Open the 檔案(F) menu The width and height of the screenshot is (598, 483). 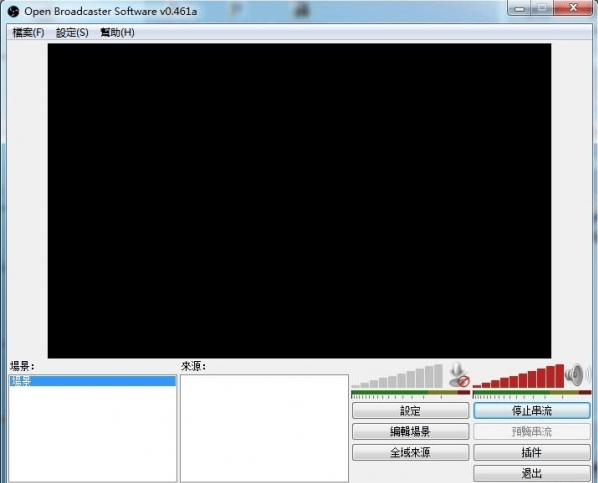[28, 33]
